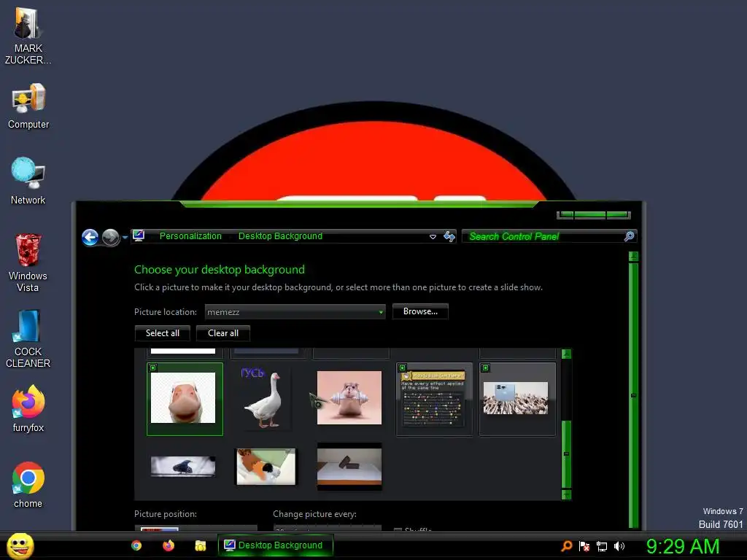Viewport: 747px width, 560px height.
Task: Launch chome from the desktop
Action: click(28, 485)
